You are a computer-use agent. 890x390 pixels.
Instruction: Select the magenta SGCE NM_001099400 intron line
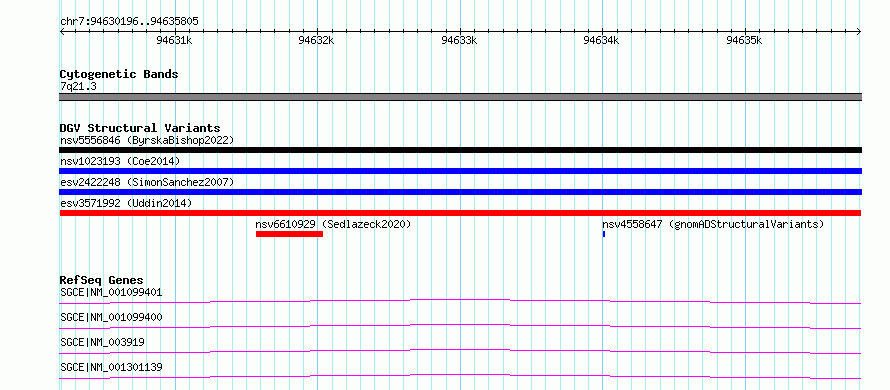(x=460, y=326)
